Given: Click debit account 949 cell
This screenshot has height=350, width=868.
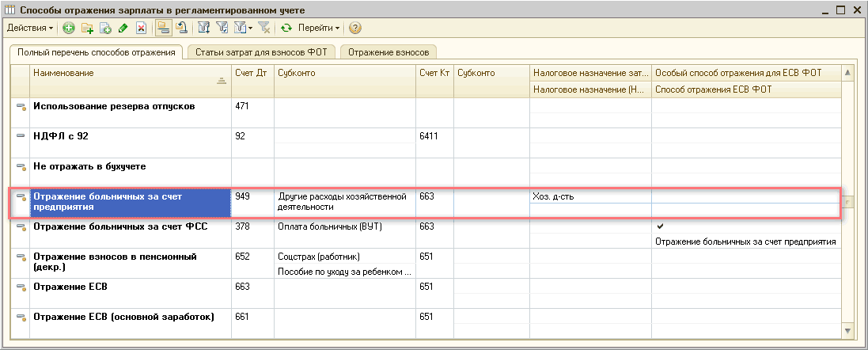Looking at the screenshot, I should point(252,203).
